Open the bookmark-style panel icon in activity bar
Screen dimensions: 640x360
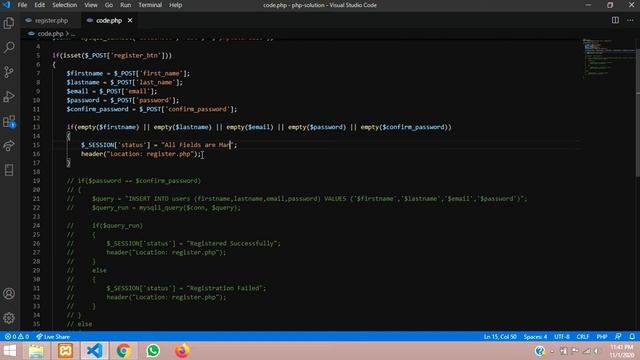tap(9, 170)
